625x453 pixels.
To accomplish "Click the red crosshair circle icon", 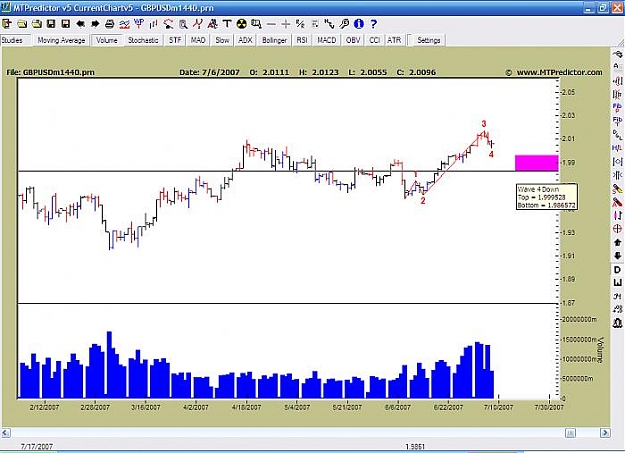I will 617,228.
